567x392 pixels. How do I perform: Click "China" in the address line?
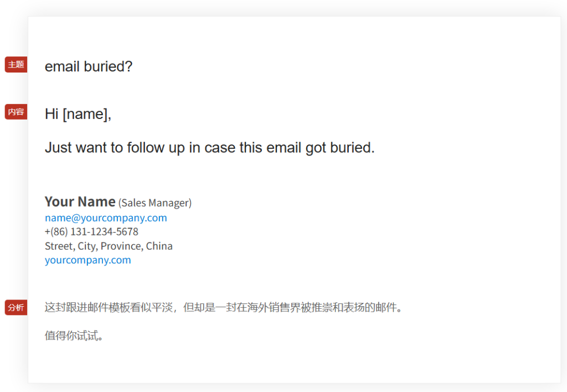(159, 246)
